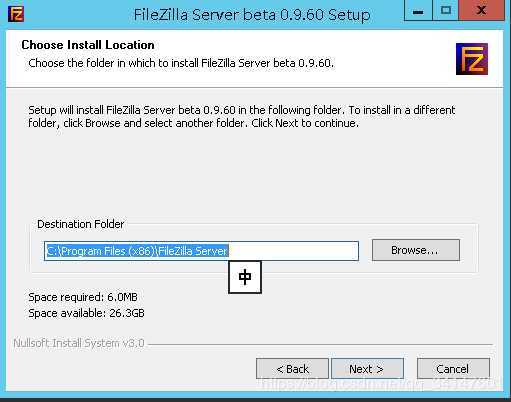Image resolution: width=511 pixels, height=402 pixels.
Task: Click the Choose the folder subheading text
Action: [x=181, y=63]
